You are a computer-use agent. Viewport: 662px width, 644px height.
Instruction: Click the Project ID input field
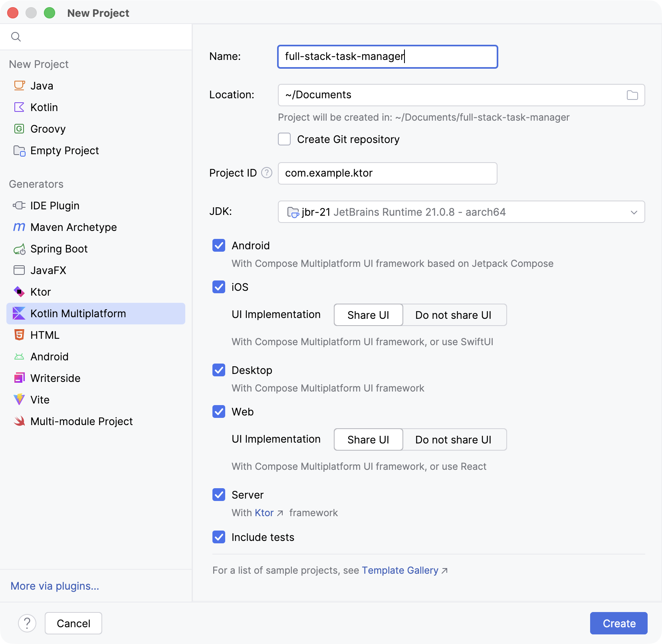coord(388,173)
